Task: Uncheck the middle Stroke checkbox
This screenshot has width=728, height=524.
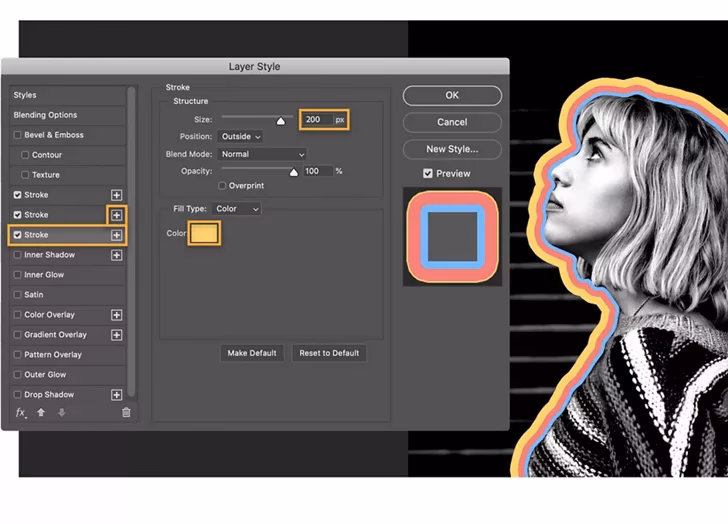Action: click(18, 215)
